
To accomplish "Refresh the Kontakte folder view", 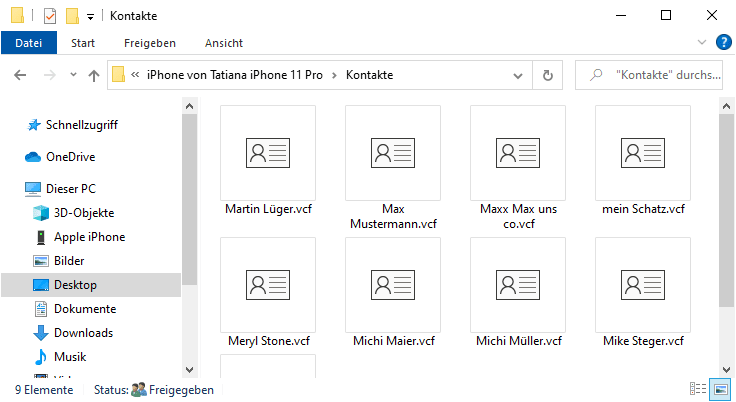I will tap(547, 75).
